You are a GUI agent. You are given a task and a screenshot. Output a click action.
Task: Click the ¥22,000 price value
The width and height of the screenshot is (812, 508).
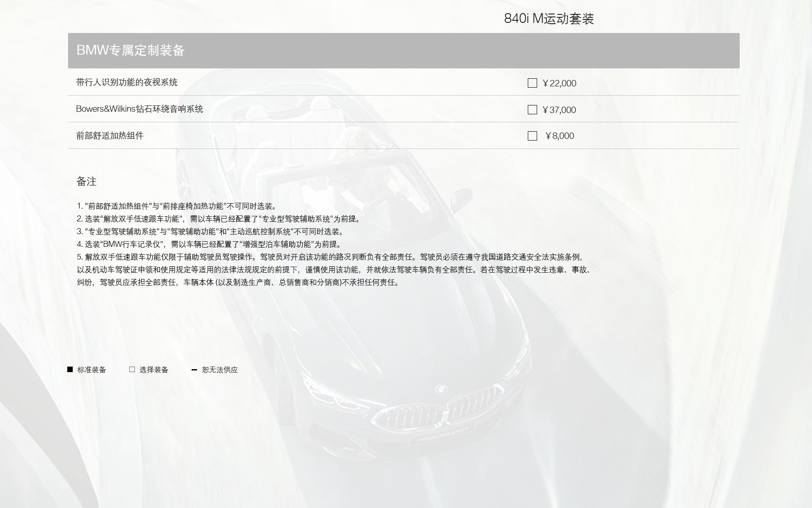[x=559, y=83]
